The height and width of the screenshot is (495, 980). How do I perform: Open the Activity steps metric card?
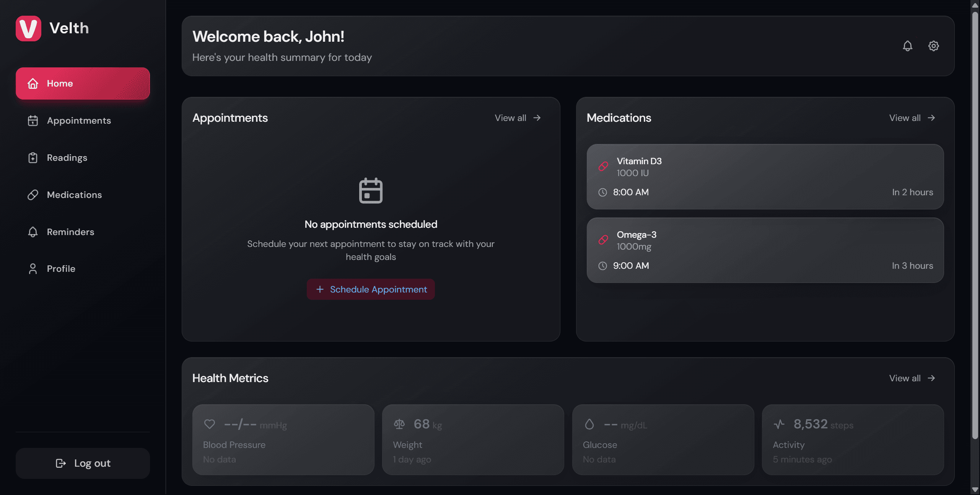pos(853,439)
